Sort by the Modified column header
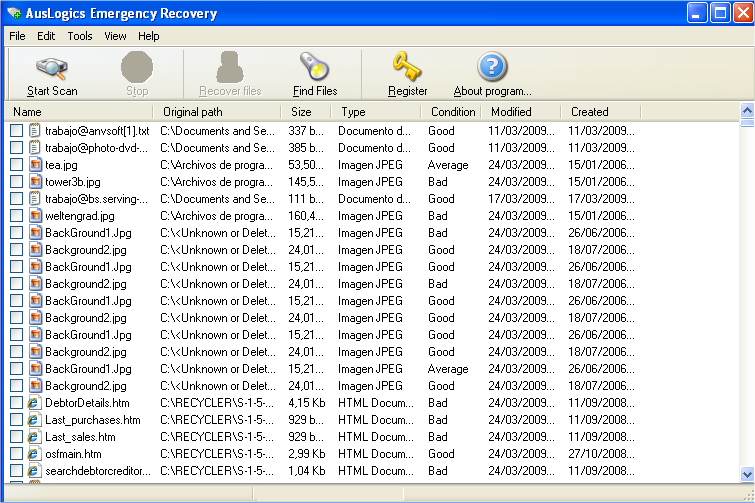755x503 pixels. [x=521, y=112]
